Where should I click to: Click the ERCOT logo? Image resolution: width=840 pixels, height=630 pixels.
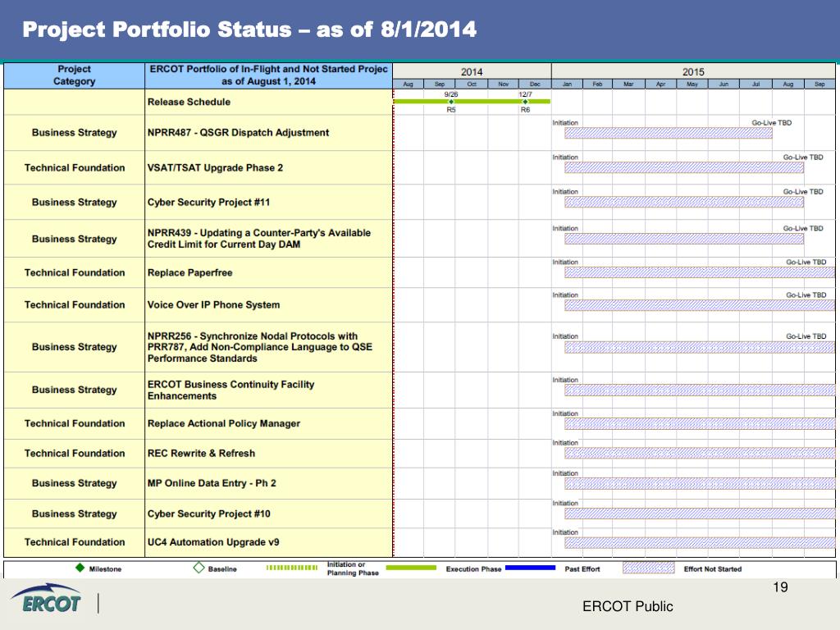47,599
